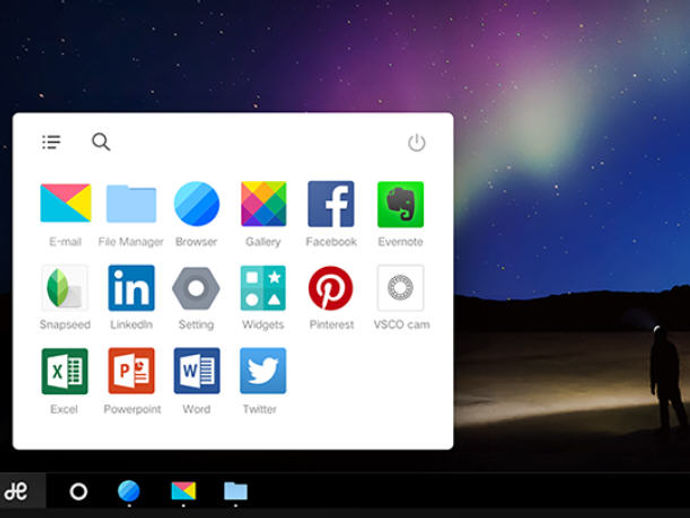Open the Twitter app
Screen dimensions: 690x518
pyautogui.click(x=263, y=371)
